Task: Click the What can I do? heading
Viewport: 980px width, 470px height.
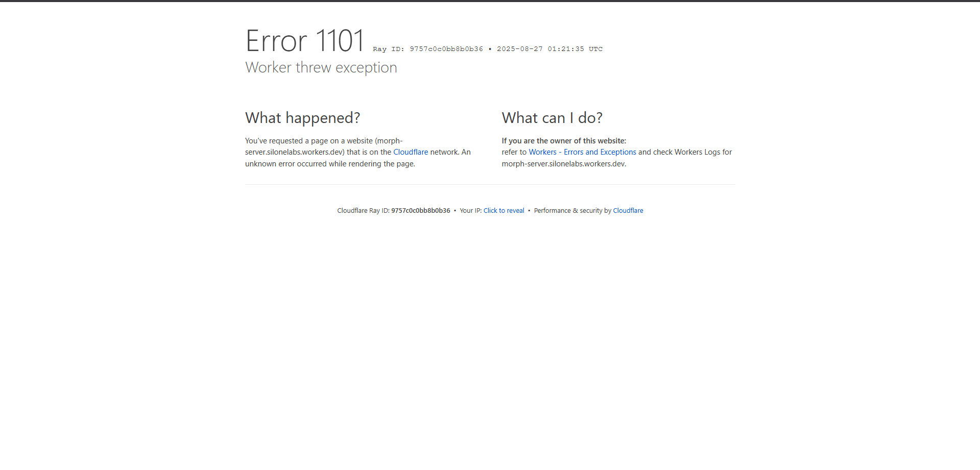Action: [x=552, y=117]
